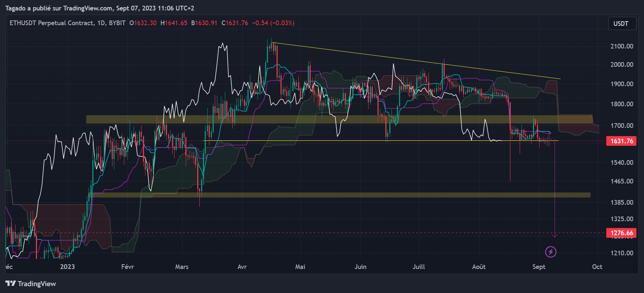
Task: Click the close value C1631.76
Action: coord(235,23)
